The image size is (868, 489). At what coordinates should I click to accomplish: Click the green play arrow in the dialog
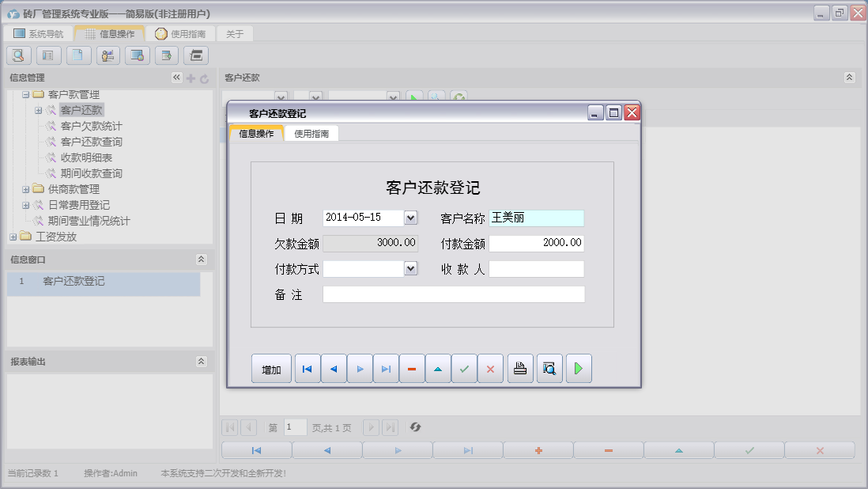click(x=579, y=369)
